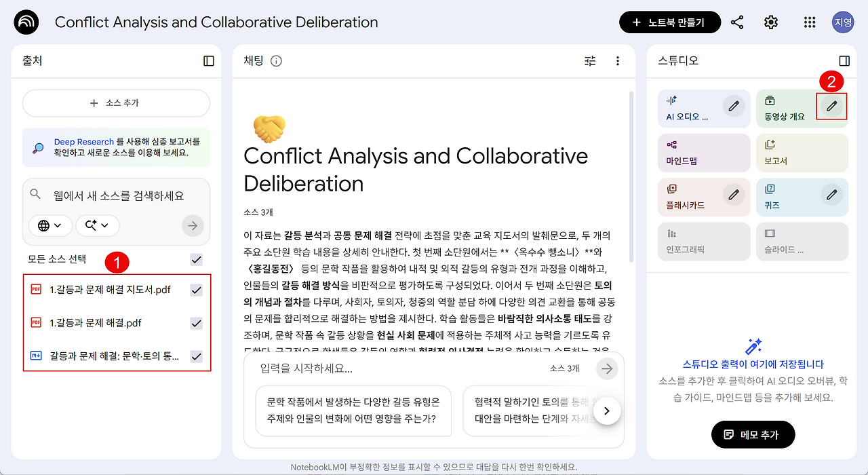The height and width of the screenshot is (475, 868).
Task: Edit 퀴즈 customization pencil
Action: tap(831, 195)
